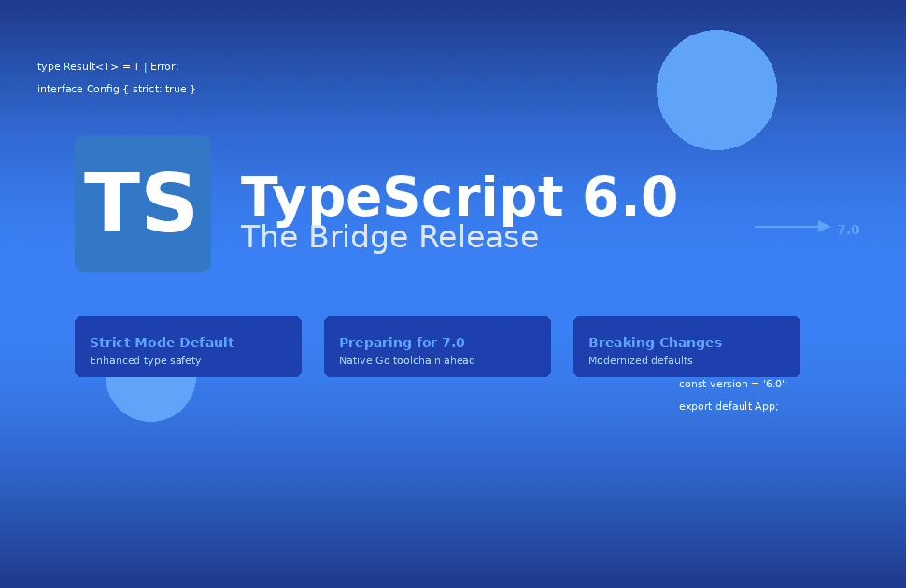Expand the Breaking Changes card
This screenshot has height=588, width=906.
coord(687,346)
